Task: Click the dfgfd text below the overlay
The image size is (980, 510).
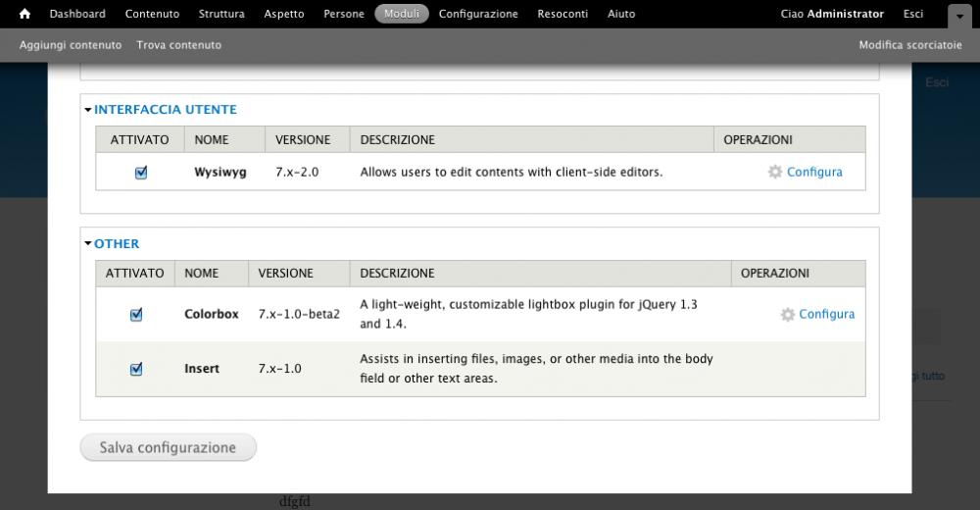Action: click(x=294, y=501)
